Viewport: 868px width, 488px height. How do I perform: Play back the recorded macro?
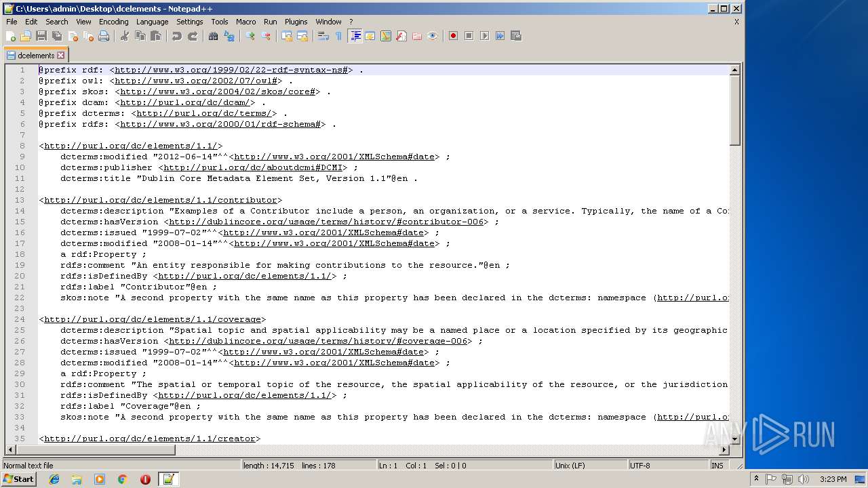click(x=485, y=36)
